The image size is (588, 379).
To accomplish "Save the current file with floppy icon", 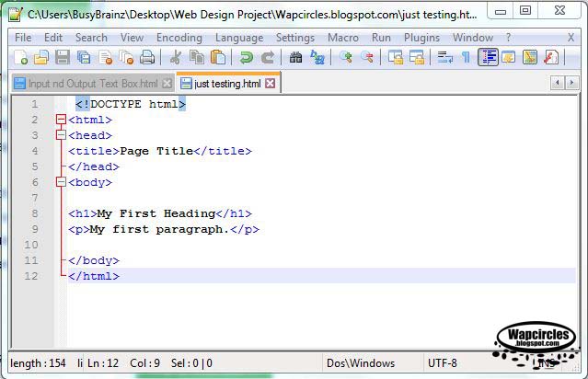I will pyautogui.click(x=63, y=58).
